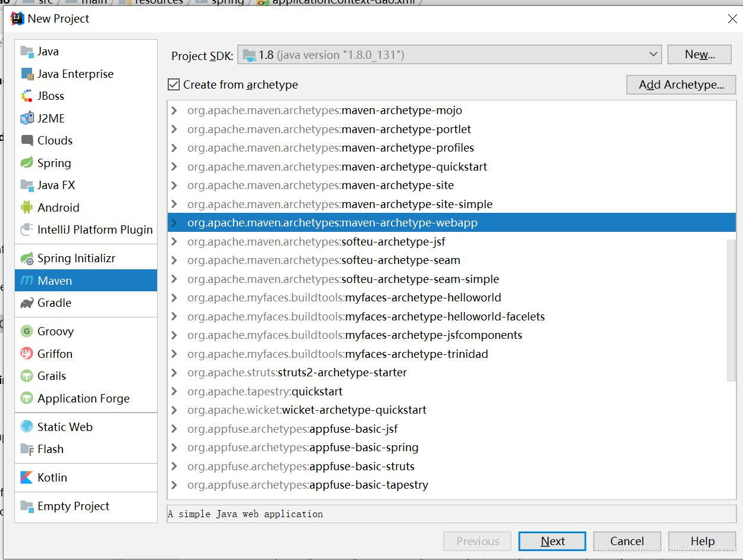Click the Java project type icon

[27, 51]
